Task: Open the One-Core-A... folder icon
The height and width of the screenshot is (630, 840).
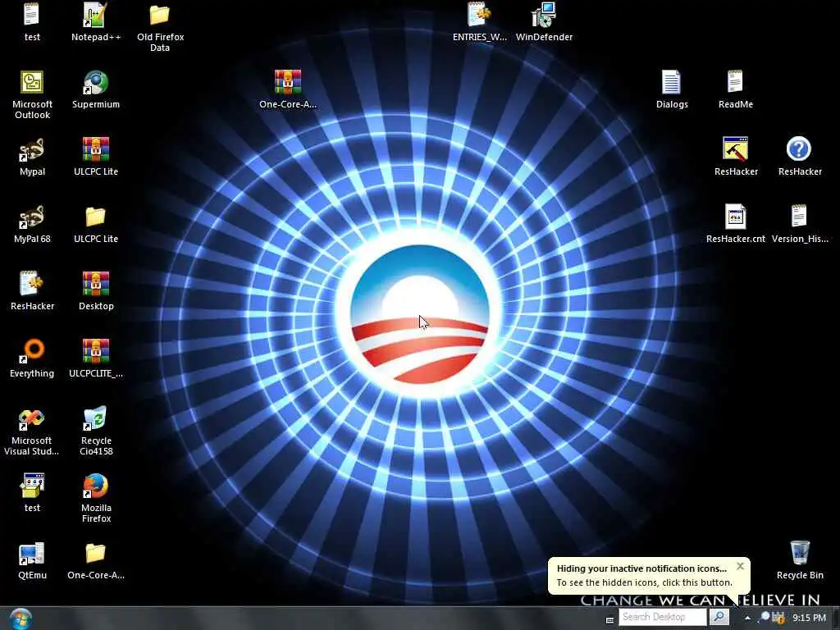Action: coord(96,560)
